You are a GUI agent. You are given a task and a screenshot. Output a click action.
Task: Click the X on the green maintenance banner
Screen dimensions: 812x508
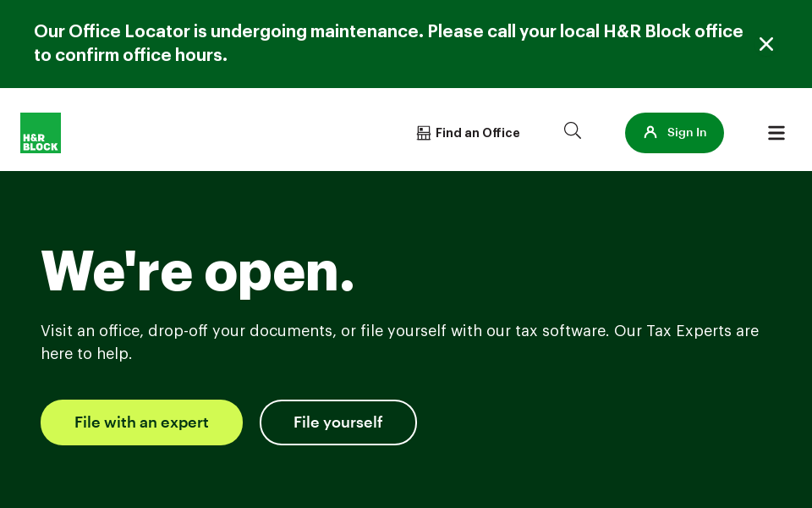click(766, 44)
